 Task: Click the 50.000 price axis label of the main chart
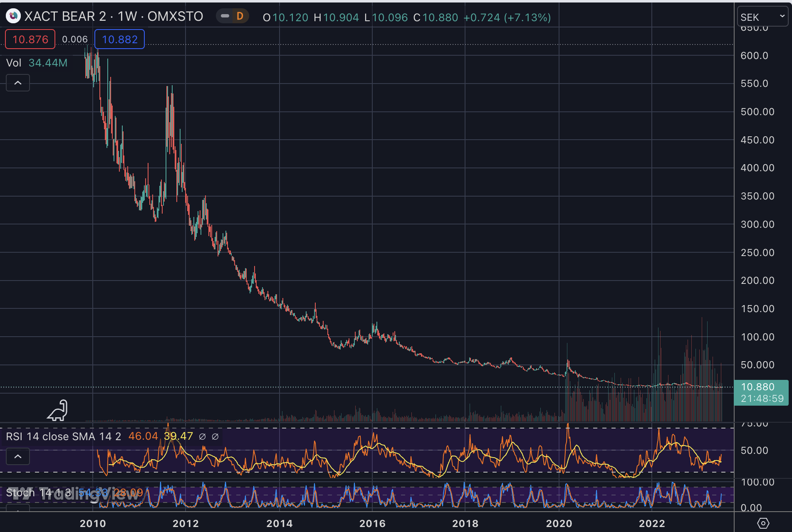[x=757, y=365]
